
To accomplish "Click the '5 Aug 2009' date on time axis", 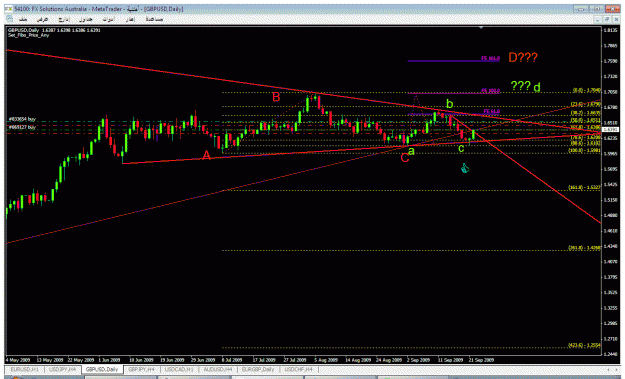I will [326, 360].
